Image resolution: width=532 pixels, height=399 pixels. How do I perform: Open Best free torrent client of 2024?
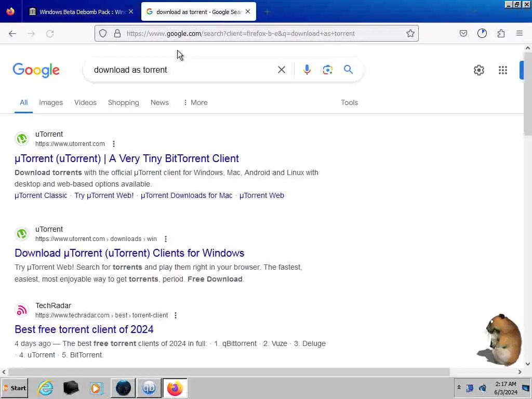pos(84,329)
